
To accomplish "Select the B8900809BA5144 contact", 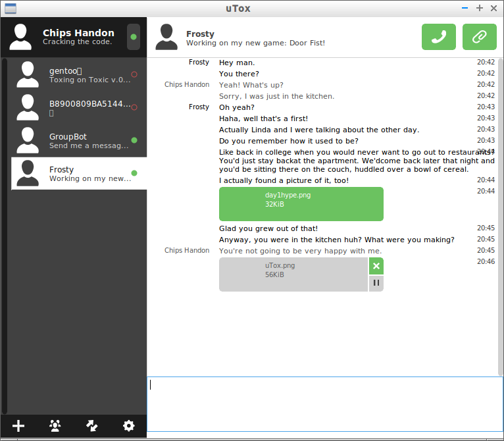I will tap(79, 107).
